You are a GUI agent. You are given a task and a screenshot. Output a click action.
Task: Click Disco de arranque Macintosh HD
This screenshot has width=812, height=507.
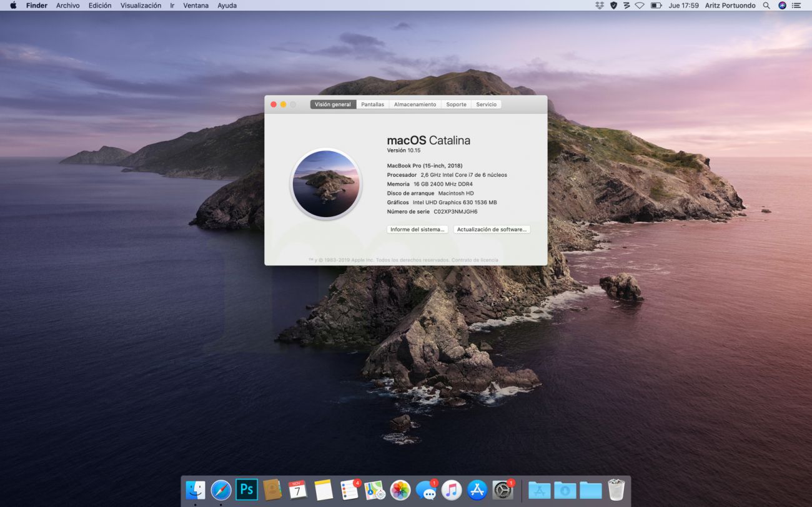coord(430,194)
